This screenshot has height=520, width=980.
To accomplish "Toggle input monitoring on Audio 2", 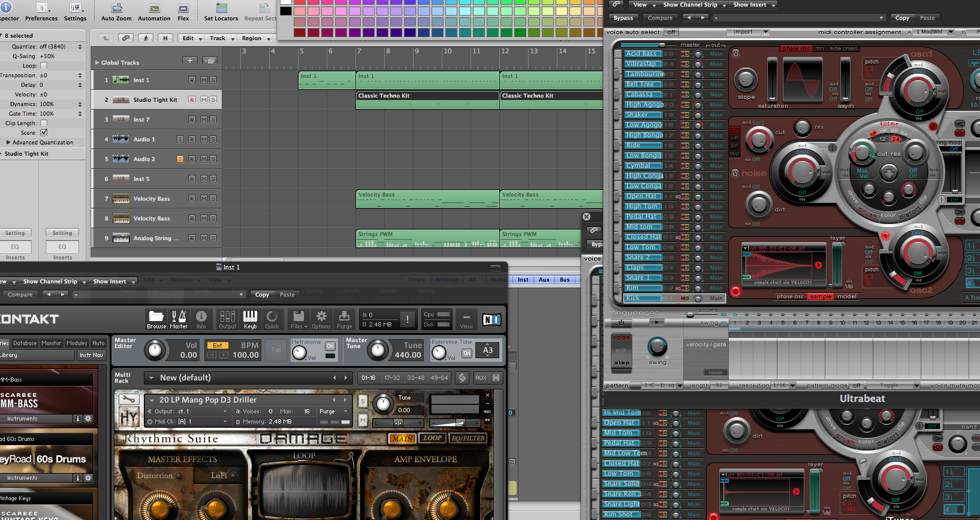I will coord(180,159).
